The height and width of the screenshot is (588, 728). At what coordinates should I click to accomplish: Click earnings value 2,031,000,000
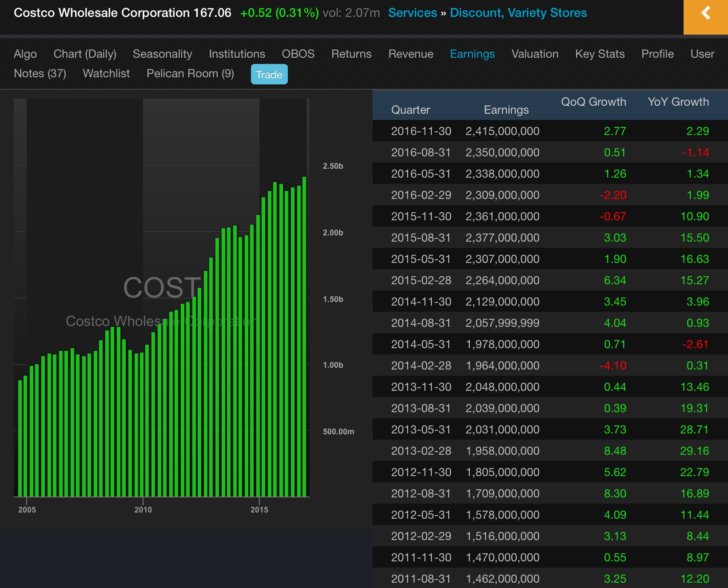click(x=502, y=429)
